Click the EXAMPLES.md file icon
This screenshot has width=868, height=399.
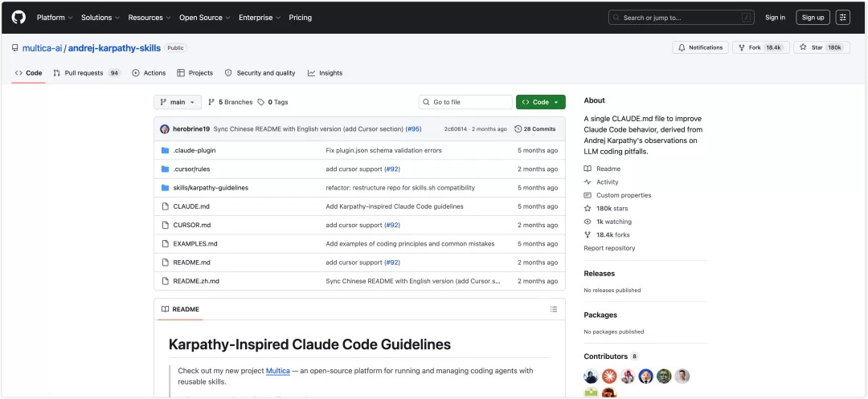165,244
